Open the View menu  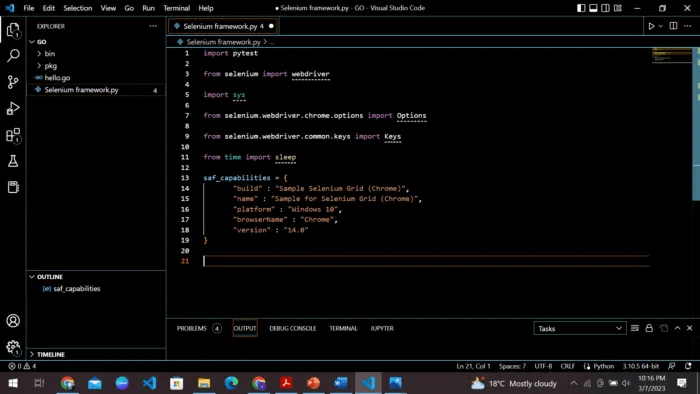tap(108, 8)
